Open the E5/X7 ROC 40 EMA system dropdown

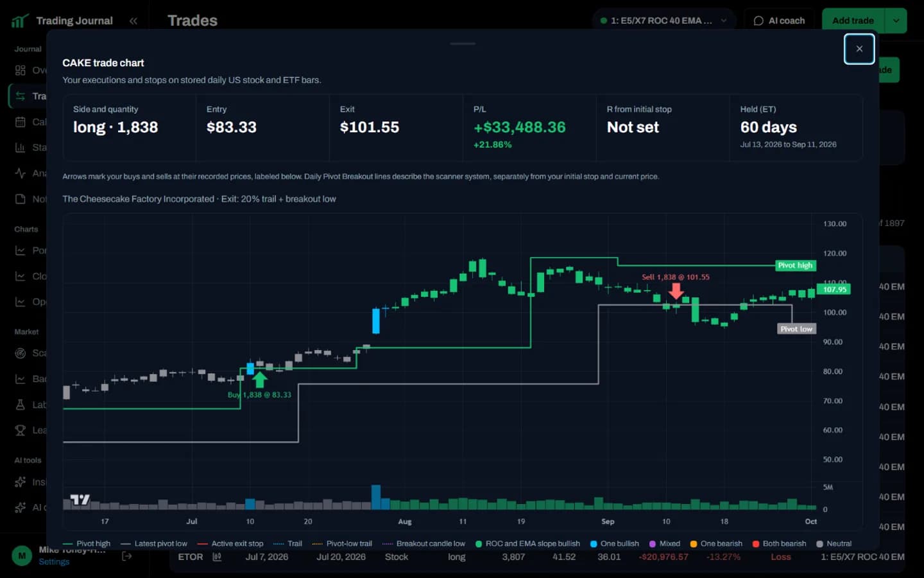coord(663,21)
